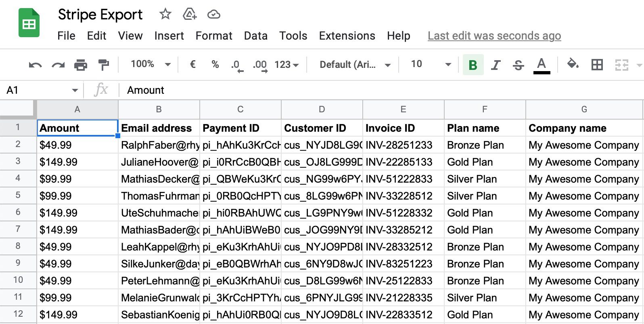Open the cloud save status icon

[213, 15]
